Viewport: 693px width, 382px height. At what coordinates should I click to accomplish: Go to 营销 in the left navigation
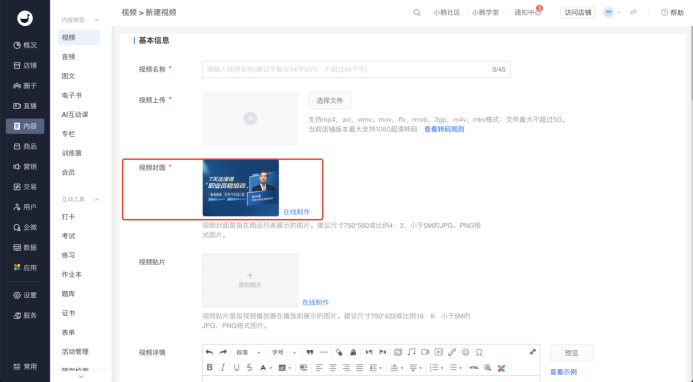pos(25,167)
